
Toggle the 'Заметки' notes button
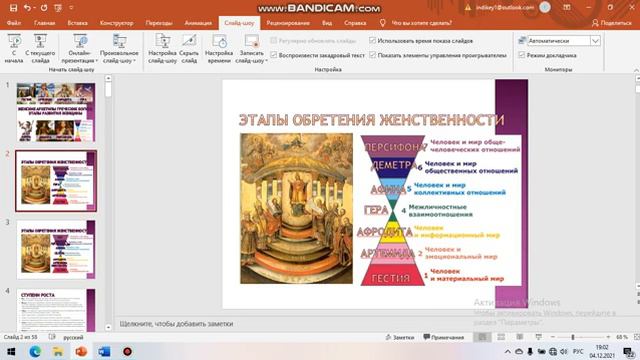(x=400, y=337)
